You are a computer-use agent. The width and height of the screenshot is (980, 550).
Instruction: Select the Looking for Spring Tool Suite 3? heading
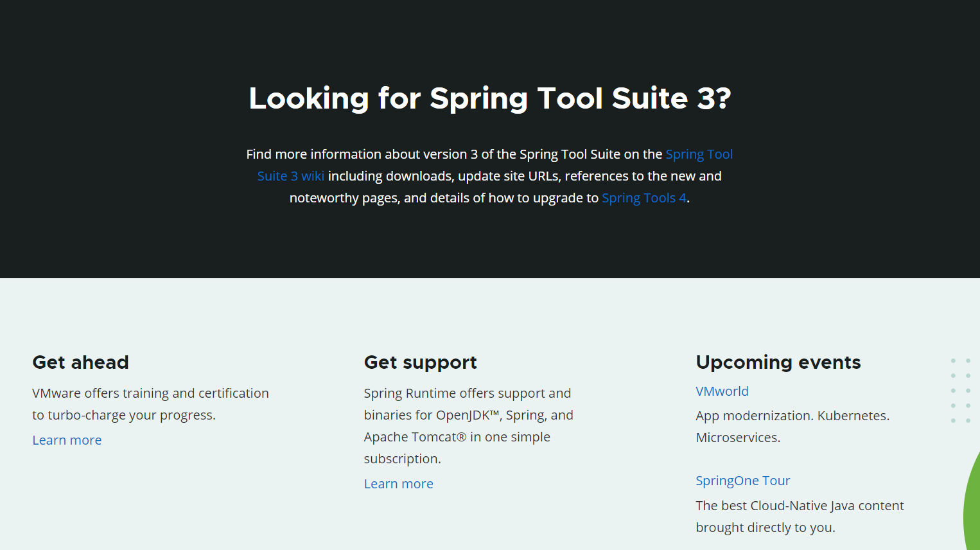tap(490, 98)
